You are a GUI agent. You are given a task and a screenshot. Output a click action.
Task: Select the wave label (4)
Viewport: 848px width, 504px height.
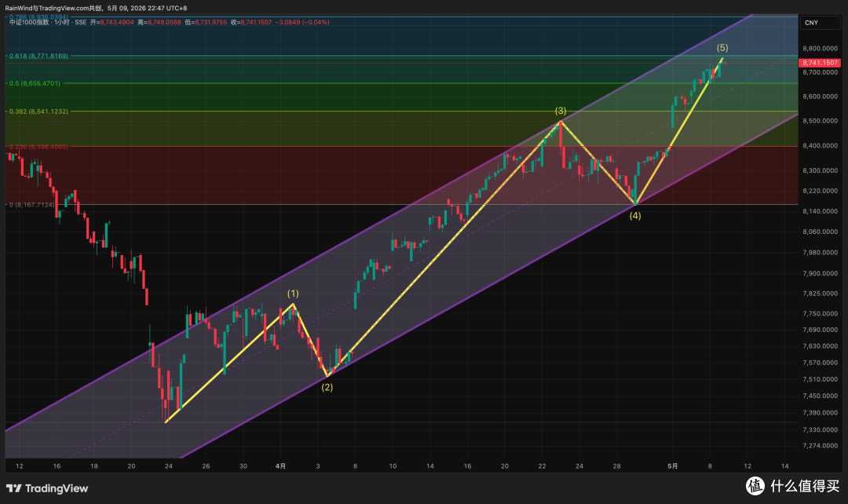coord(635,216)
